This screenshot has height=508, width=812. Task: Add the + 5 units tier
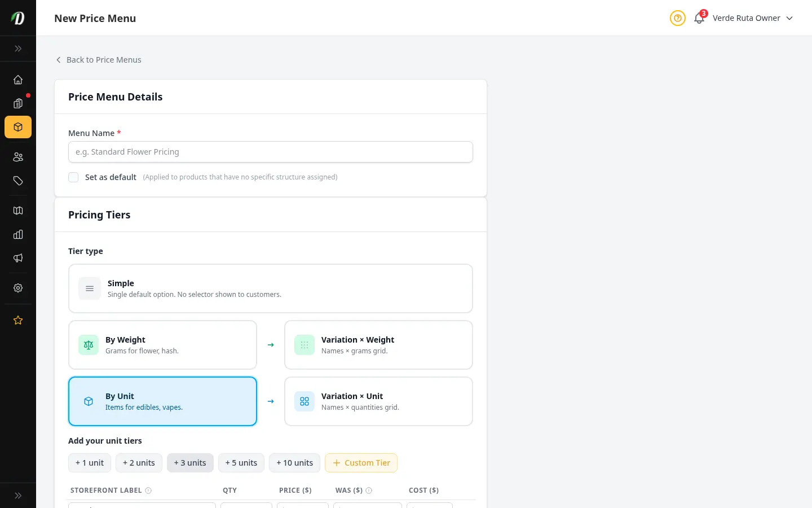241,463
